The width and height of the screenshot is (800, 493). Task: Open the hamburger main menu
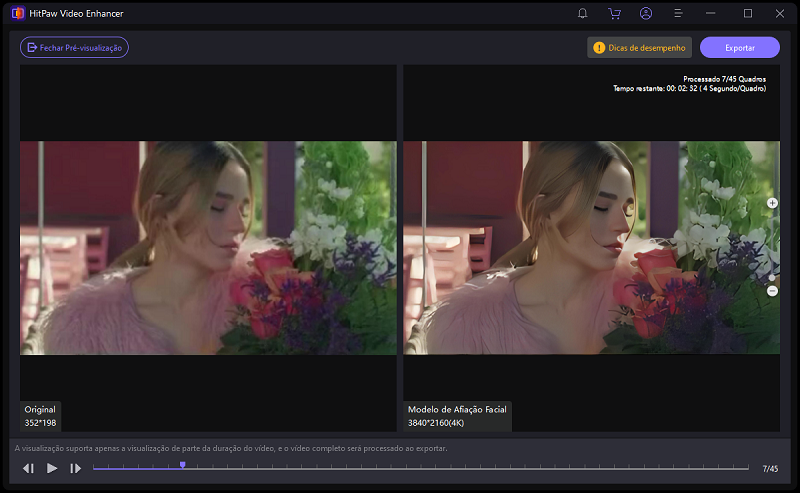pyautogui.click(x=679, y=14)
